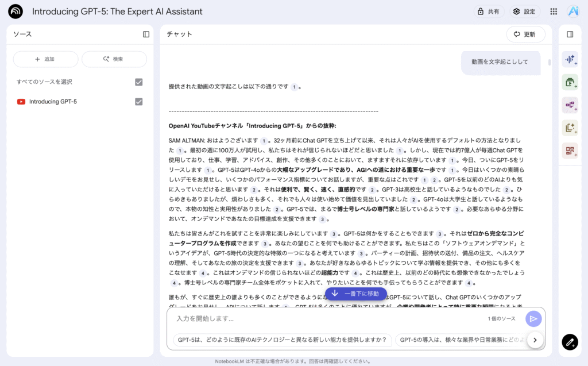Screen dimensions: 588x366
Task: Click the black pencil add-note button
Action: 570,342
